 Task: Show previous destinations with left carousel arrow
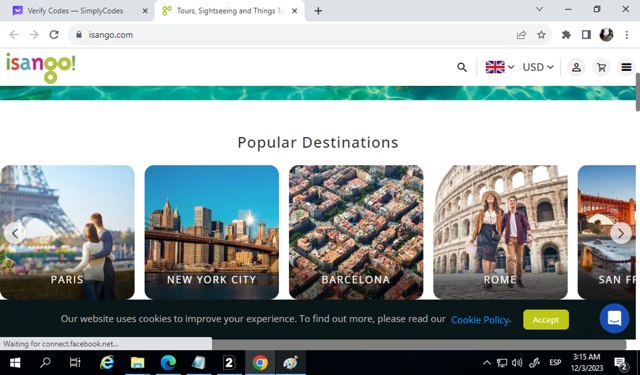15,233
